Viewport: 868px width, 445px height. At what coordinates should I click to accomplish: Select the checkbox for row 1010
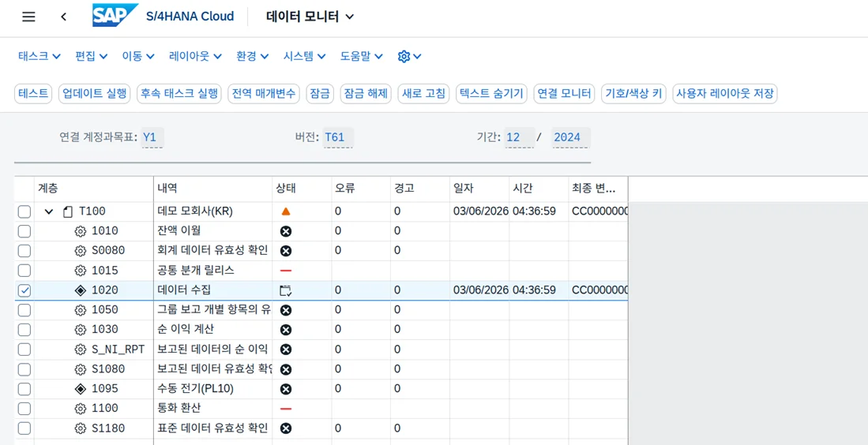(x=24, y=231)
